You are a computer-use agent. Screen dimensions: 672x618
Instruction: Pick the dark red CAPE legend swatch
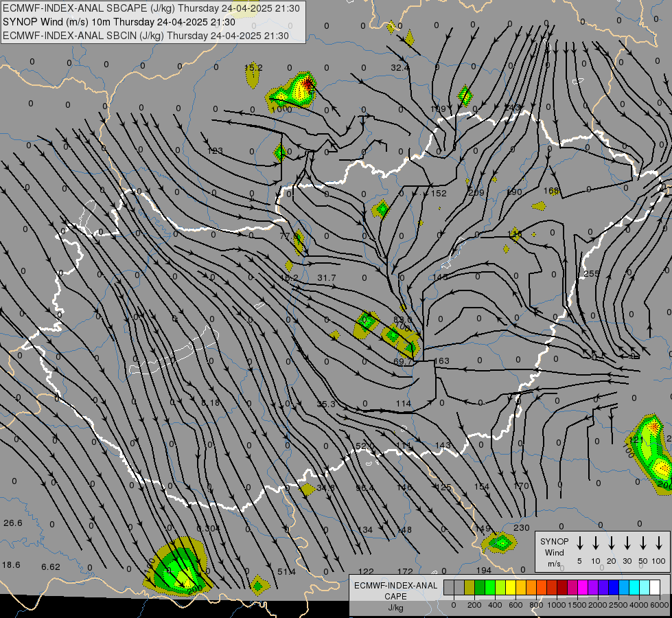pos(562,588)
